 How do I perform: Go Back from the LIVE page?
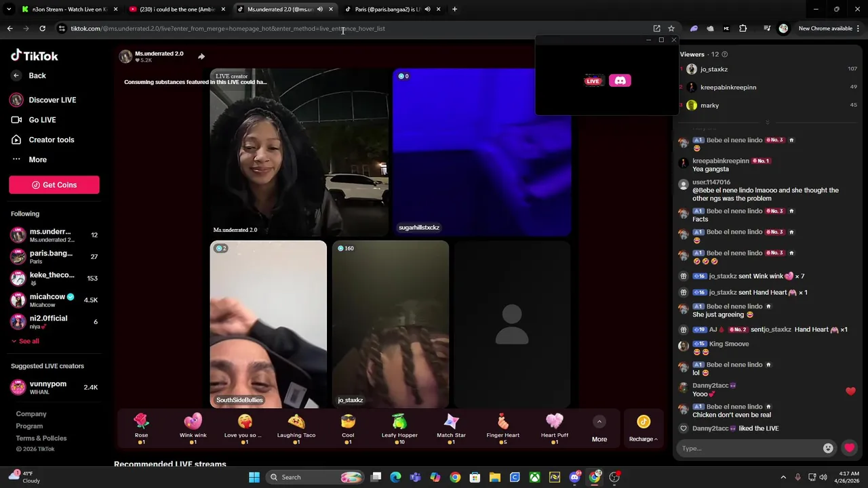tap(28, 76)
